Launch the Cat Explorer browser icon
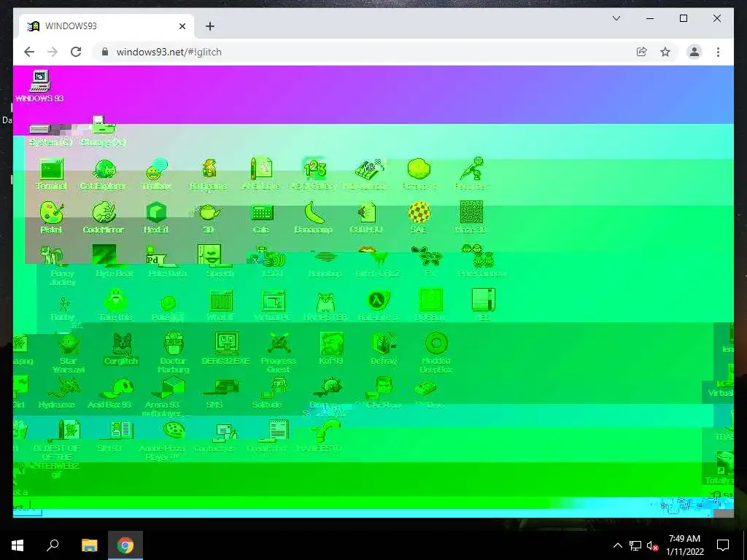Image resolution: width=747 pixels, height=560 pixels. click(x=104, y=169)
